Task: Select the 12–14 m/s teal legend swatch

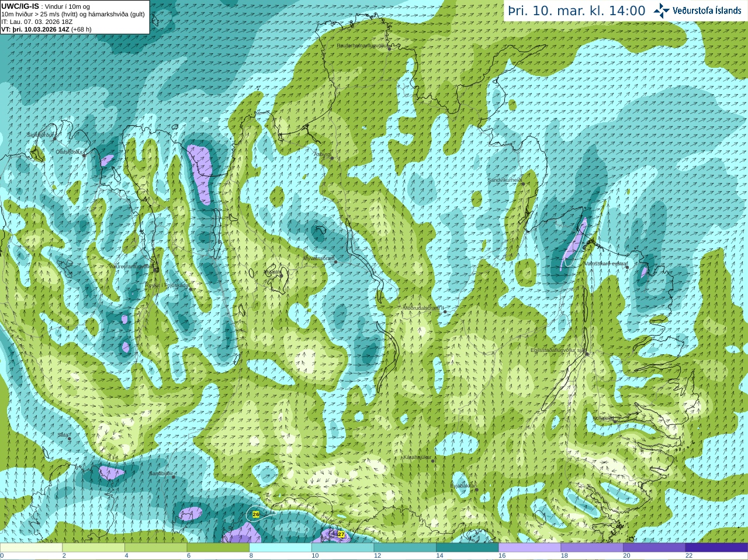Action: (405, 548)
